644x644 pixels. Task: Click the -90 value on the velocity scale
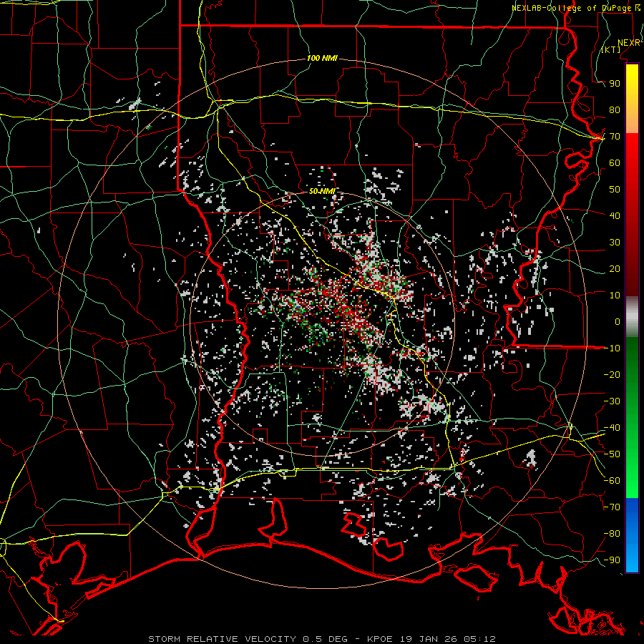[x=612, y=560]
